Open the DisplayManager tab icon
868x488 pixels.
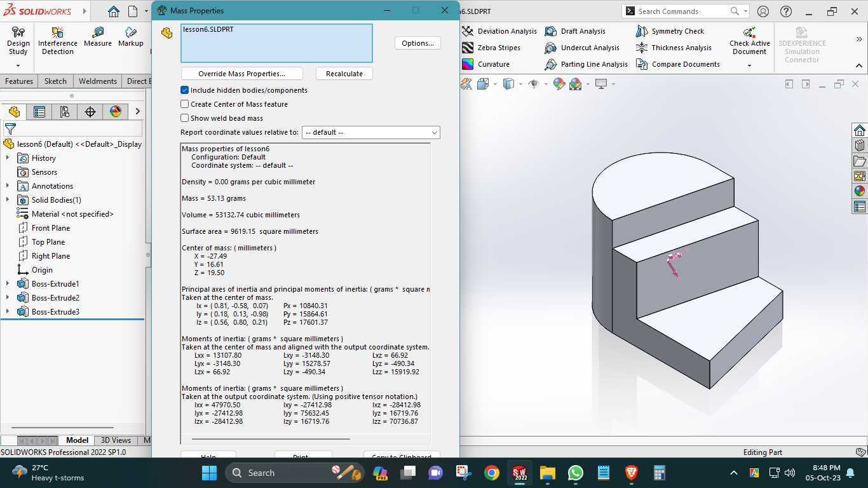(116, 112)
